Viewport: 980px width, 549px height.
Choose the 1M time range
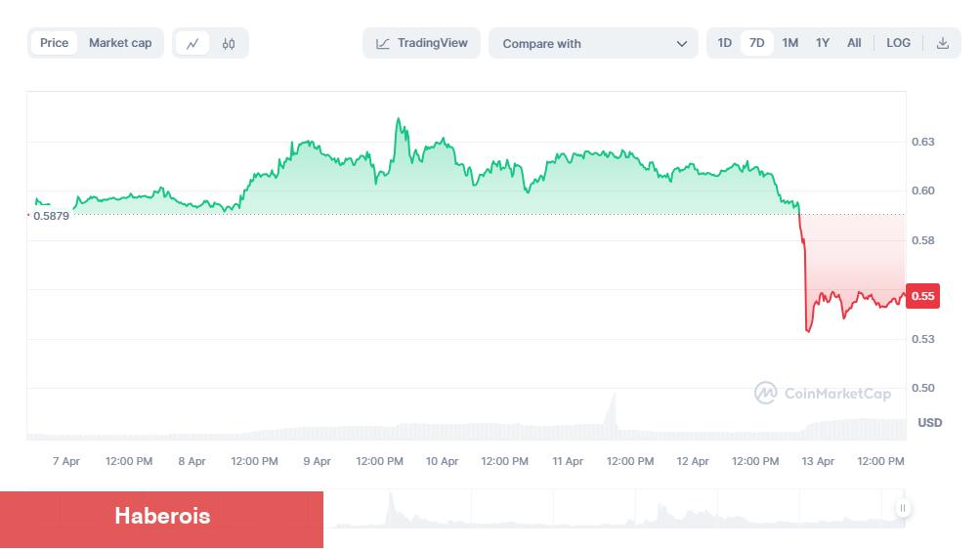(x=790, y=43)
